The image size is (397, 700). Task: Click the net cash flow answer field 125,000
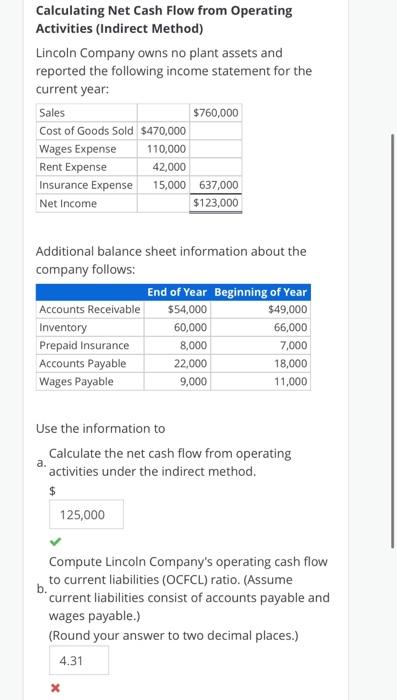[86, 514]
